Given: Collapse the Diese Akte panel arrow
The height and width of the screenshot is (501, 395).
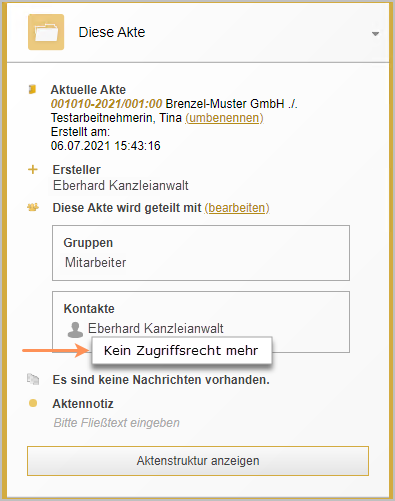Looking at the screenshot, I should [375, 34].
